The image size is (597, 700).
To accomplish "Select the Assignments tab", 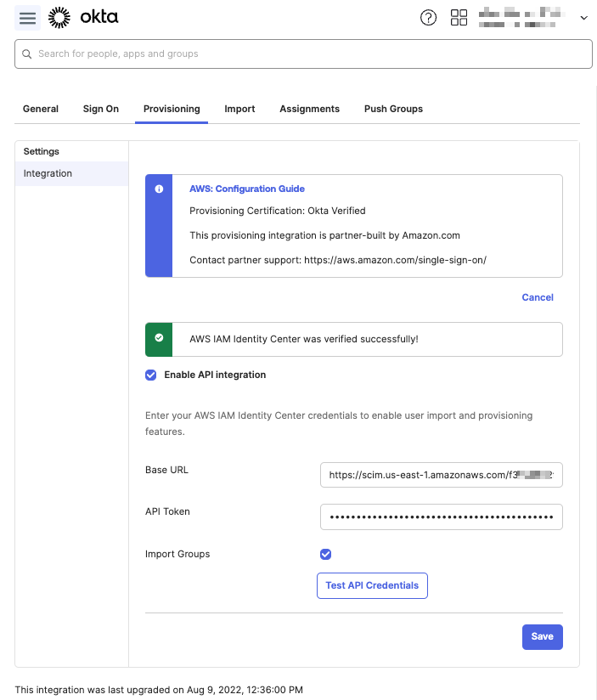I will pyautogui.click(x=309, y=109).
